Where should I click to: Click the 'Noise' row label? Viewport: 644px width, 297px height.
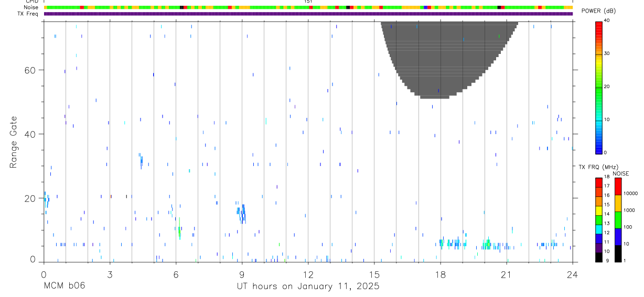point(31,7)
